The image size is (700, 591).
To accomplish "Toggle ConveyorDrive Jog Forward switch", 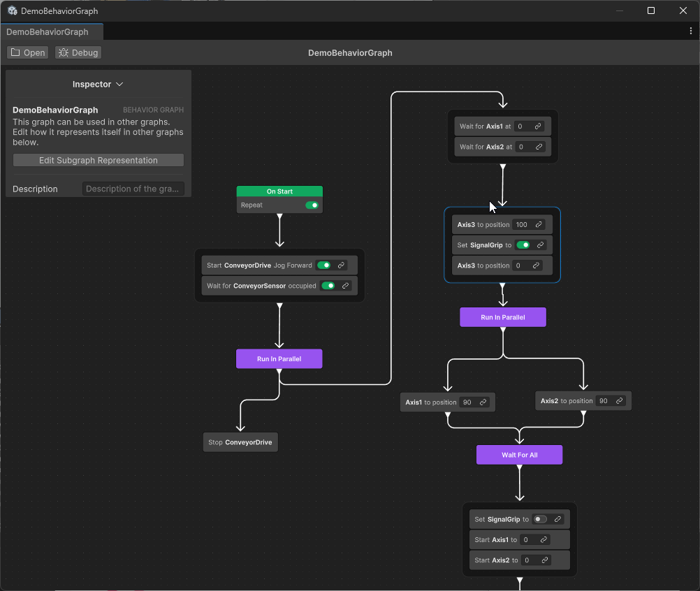I will click(x=323, y=265).
